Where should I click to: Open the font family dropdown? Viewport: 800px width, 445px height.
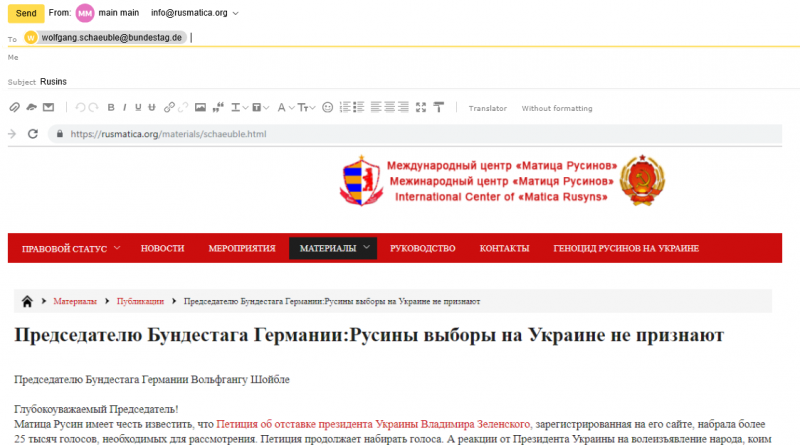[x=286, y=107]
